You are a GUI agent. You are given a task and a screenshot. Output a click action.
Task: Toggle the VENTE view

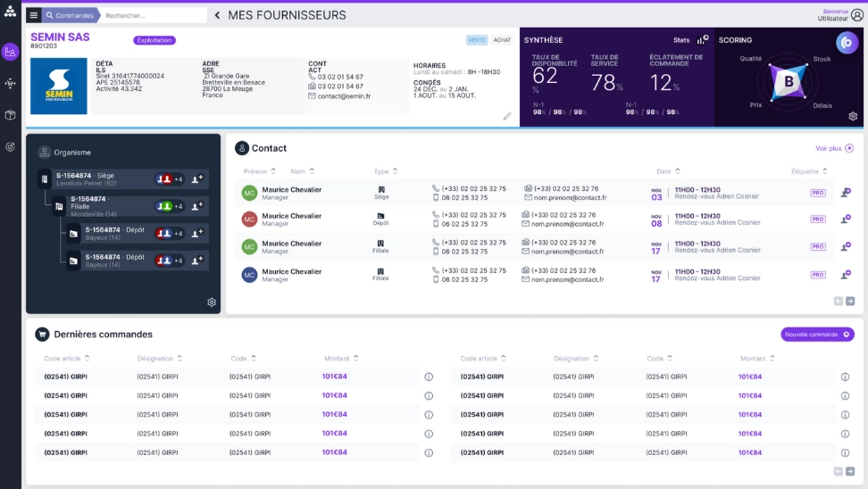477,40
